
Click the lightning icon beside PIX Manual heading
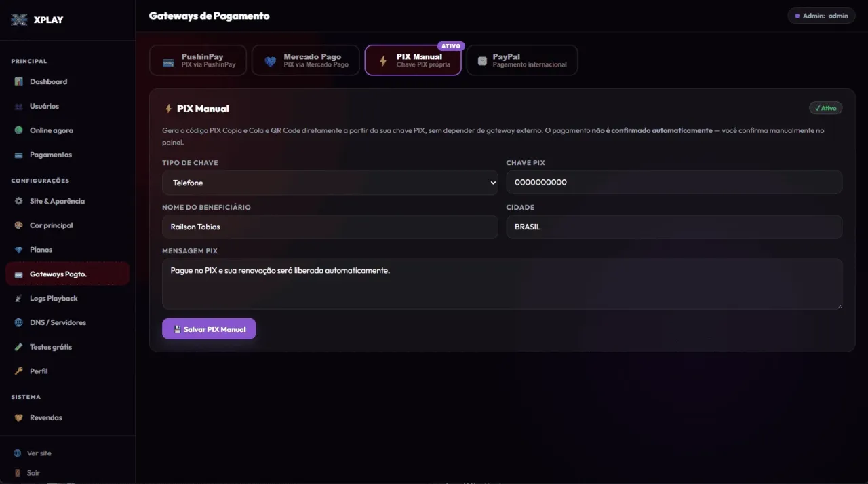coord(168,109)
